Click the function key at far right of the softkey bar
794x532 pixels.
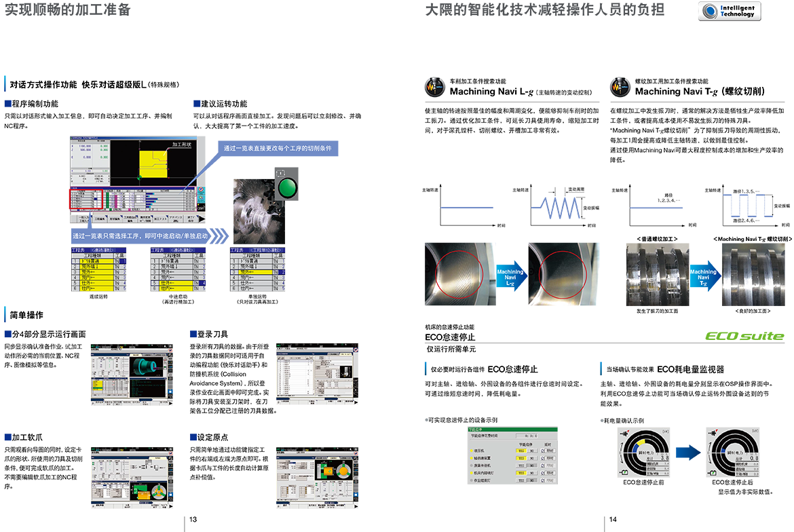tap(203, 219)
